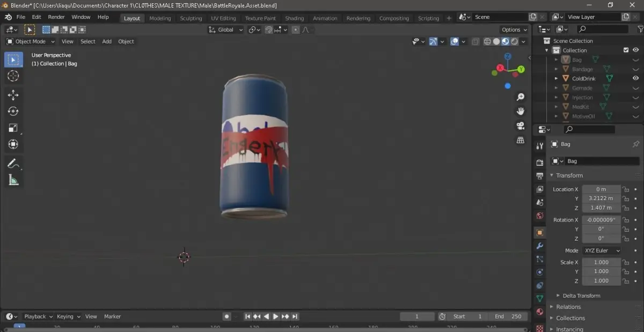644x332 pixels.
Task: Open Tool properties tab icon
Action: pyautogui.click(x=540, y=146)
